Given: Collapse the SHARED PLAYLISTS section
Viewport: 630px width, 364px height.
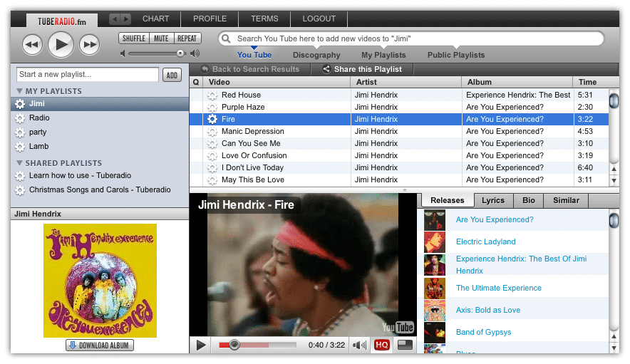Looking at the screenshot, I should tap(20, 163).
